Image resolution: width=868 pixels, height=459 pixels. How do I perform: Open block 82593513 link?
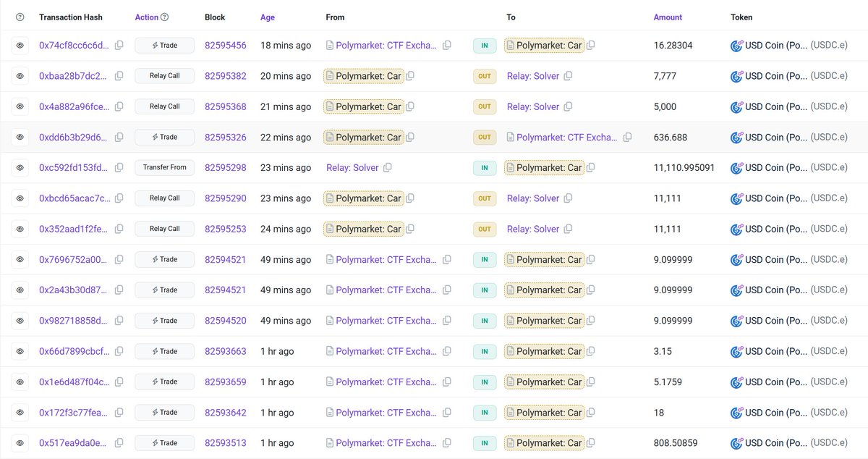(x=226, y=442)
